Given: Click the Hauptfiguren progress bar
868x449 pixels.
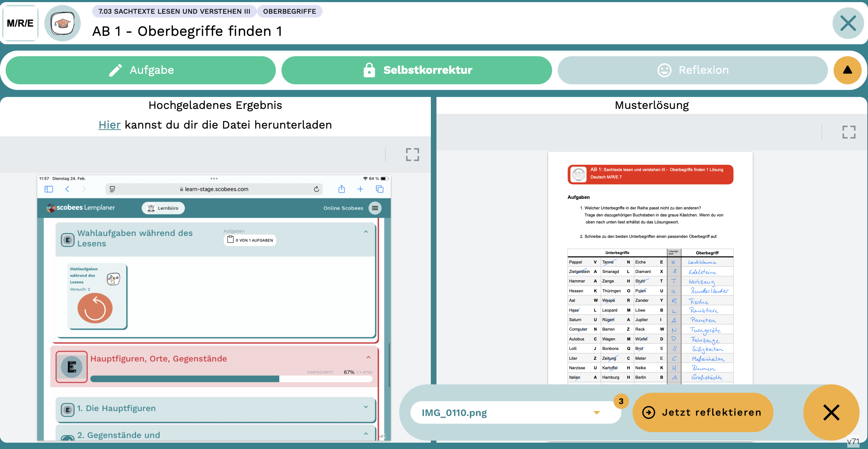Looking at the screenshot, I should click(x=231, y=379).
